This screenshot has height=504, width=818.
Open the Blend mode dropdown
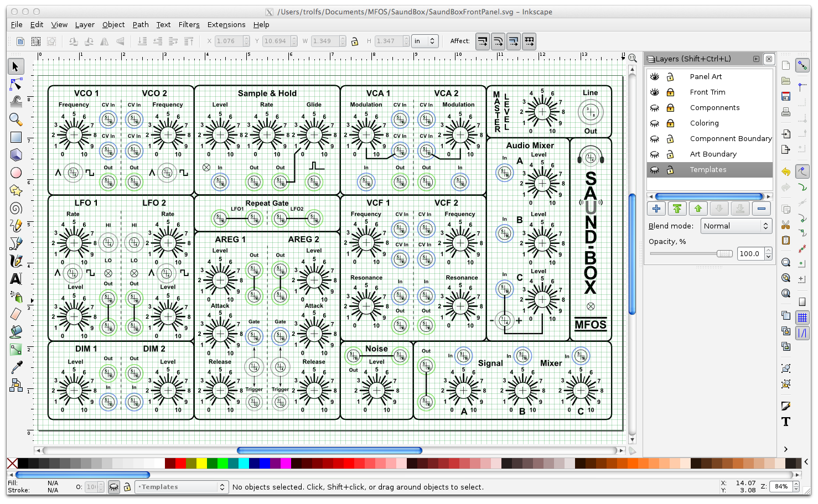pyautogui.click(x=736, y=226)
